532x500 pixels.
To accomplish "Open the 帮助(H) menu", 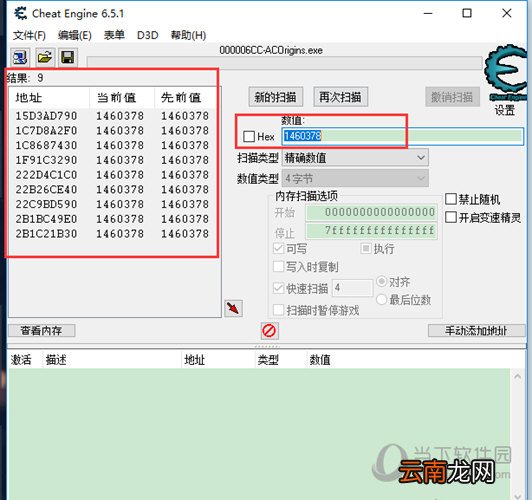I will pos(188,35).
